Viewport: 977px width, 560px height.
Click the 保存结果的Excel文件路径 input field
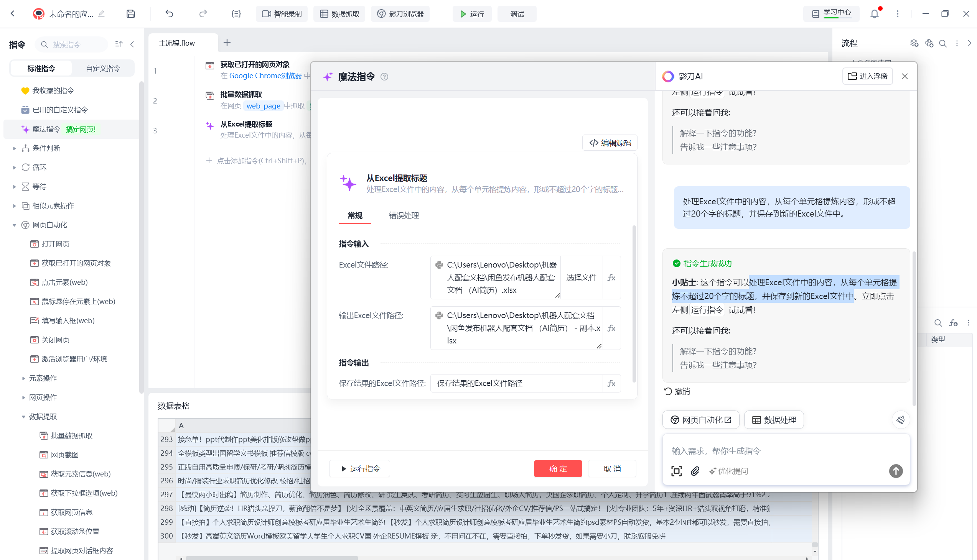(516, 383)
